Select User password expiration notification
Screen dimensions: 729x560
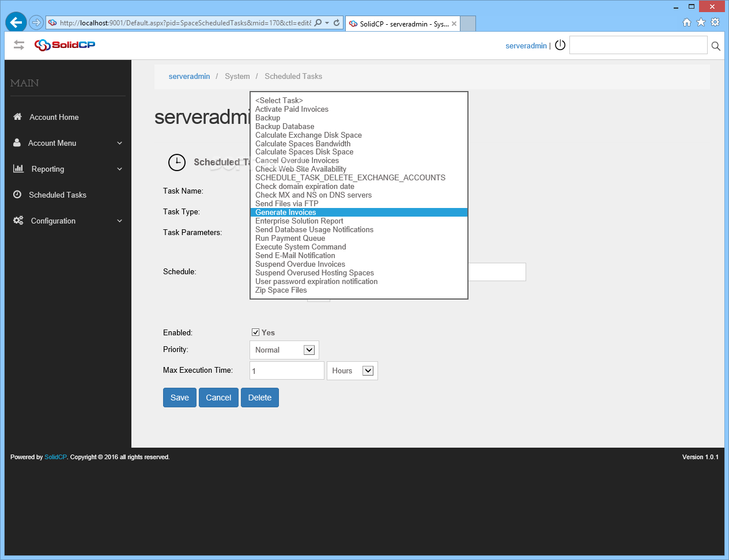click(358, 281)
